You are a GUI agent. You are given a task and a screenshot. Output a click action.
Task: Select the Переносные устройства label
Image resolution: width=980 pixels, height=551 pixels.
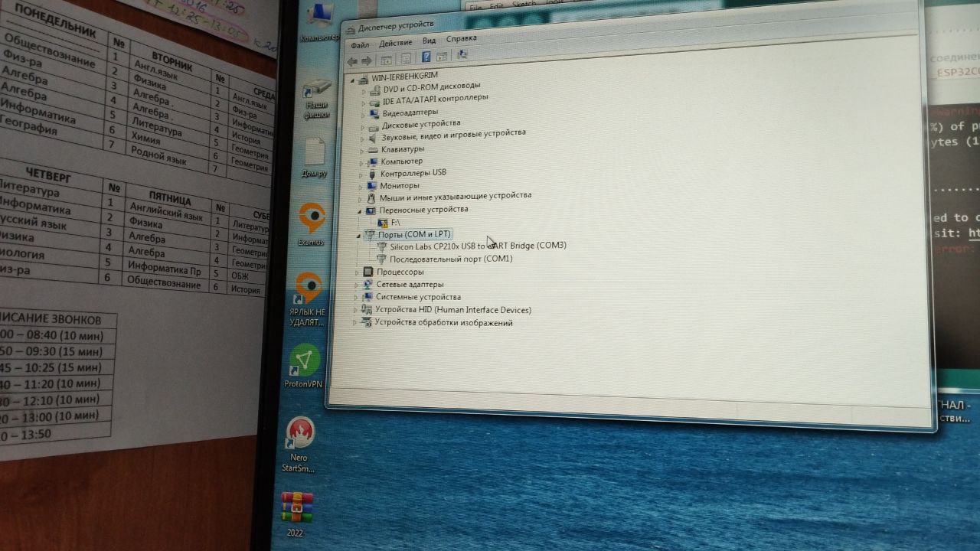[x=423, y=209]
